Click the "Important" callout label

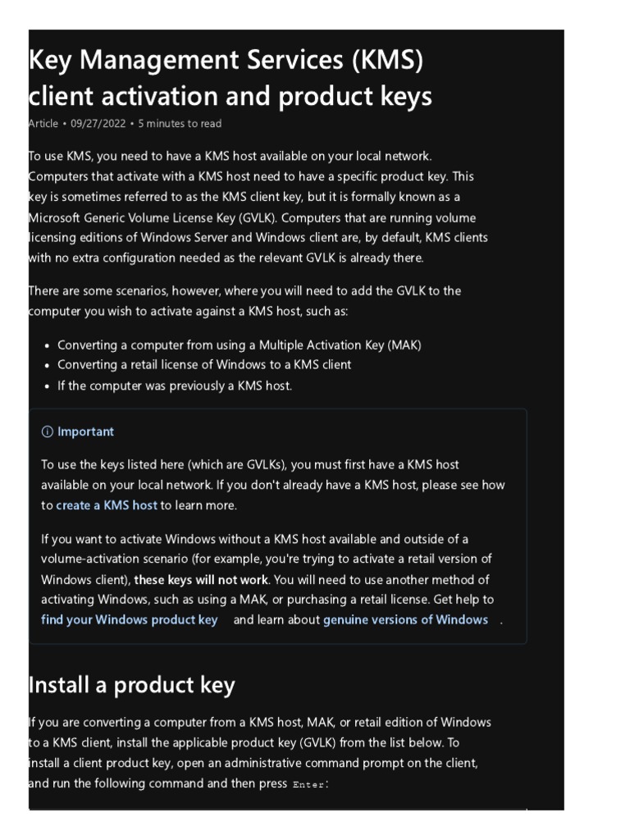(x=85, y=432)
